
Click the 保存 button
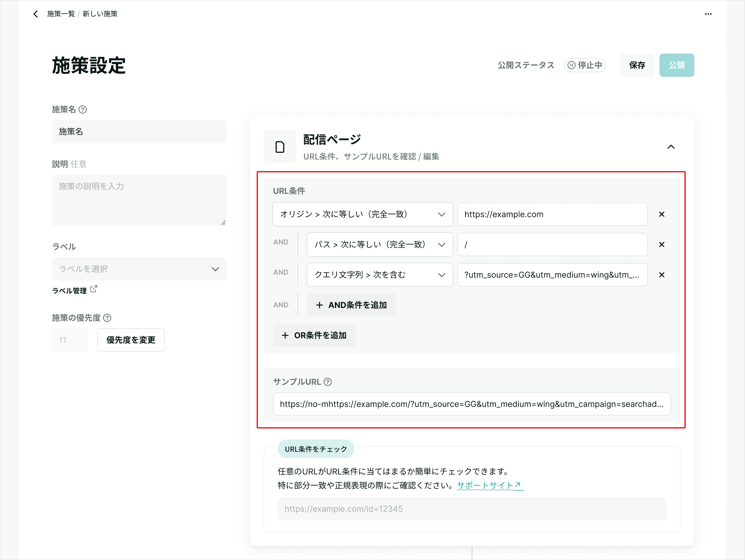coord(637,65)
